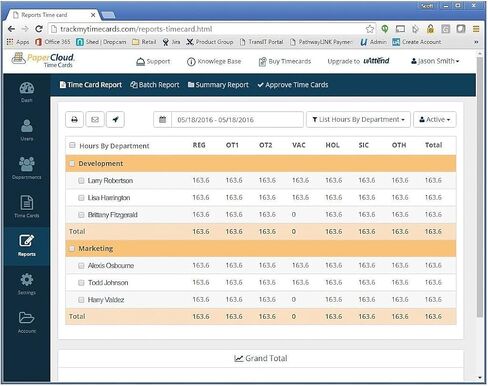488x386 pixels.
Task: Open the Departments sidebar icon
Action: (x=27, y=168)
